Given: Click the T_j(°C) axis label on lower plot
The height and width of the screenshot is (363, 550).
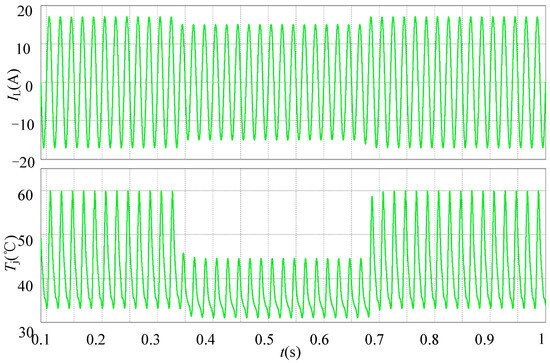Looking at the screenshot, I should [x=11, y=254].
